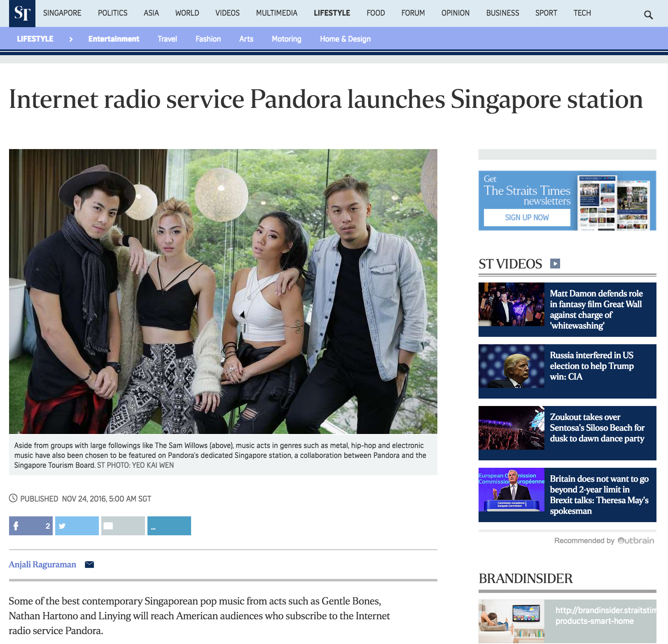This screenshot has width=668, height=644.
Task: Click the European Commission video thumbnail
Action: 512,490
